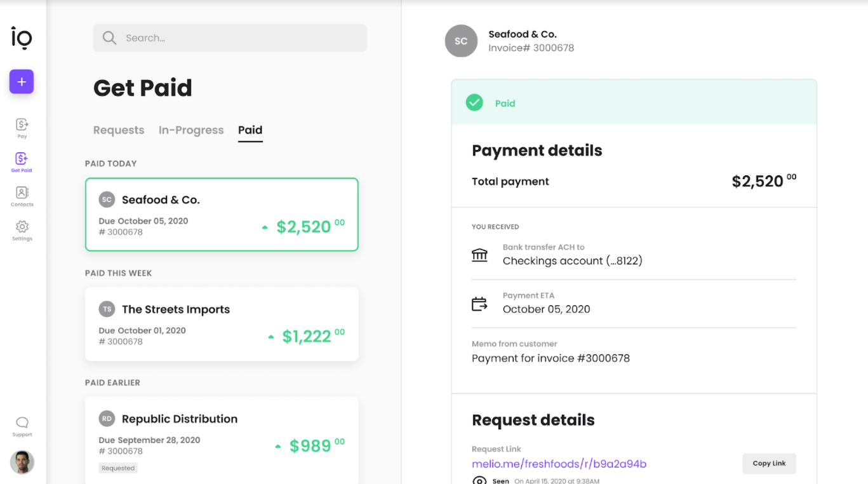The image size is (868, 484).
Task: Click the bank transfer building icon
Action: (x=479, y=255)
